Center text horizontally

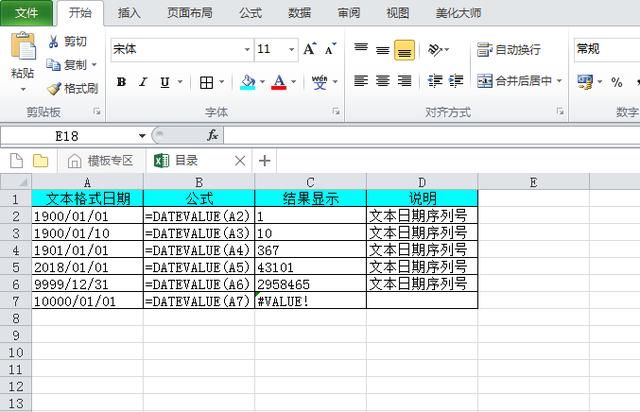pos(382,81)
